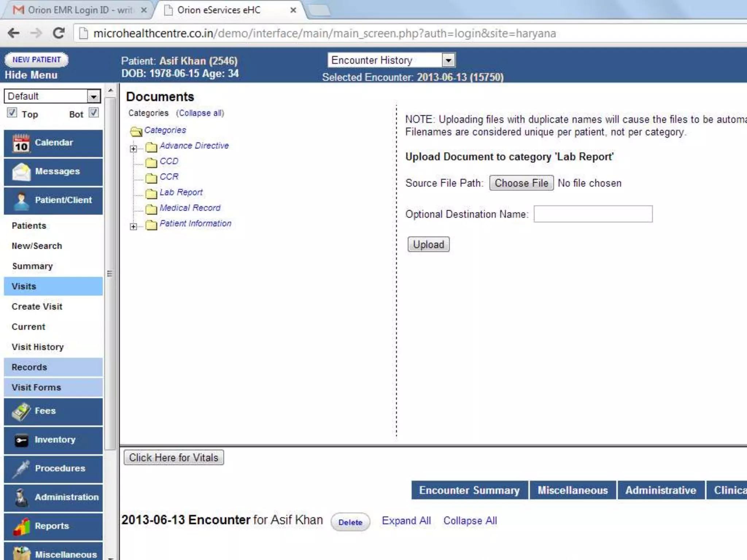Viewport: 747px width, 560px height.
Task: Reload the page with browser refresh icon
Action: [59, 33]
